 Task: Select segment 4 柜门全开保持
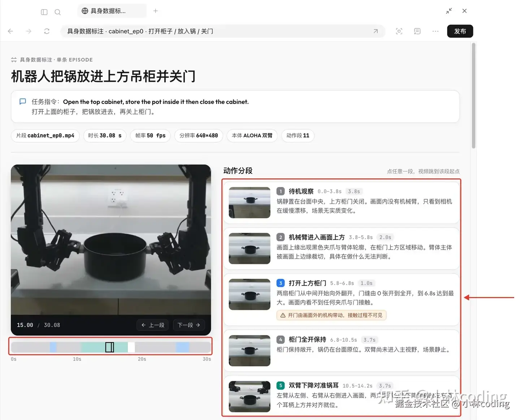(x=341, y=351)
